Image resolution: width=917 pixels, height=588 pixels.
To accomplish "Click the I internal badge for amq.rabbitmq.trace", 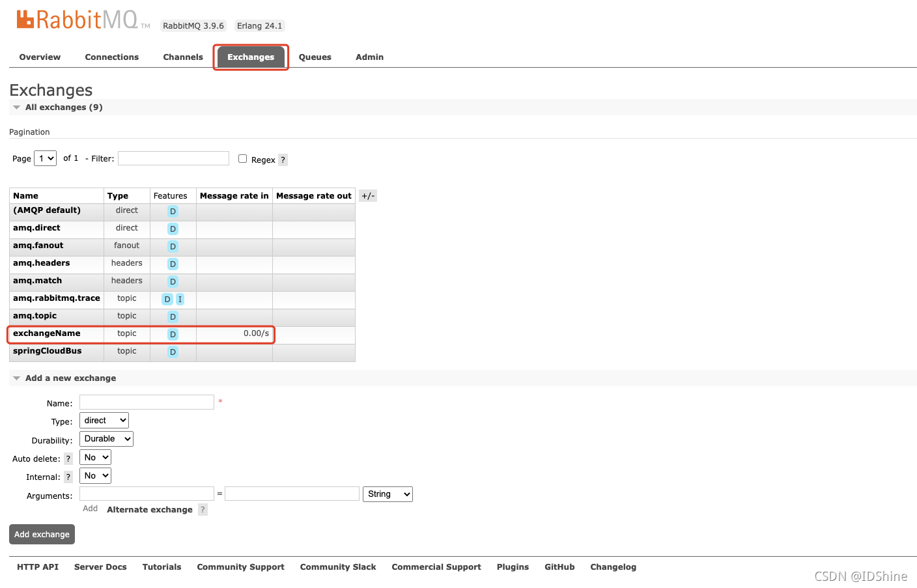I will [x=180, y=299].
